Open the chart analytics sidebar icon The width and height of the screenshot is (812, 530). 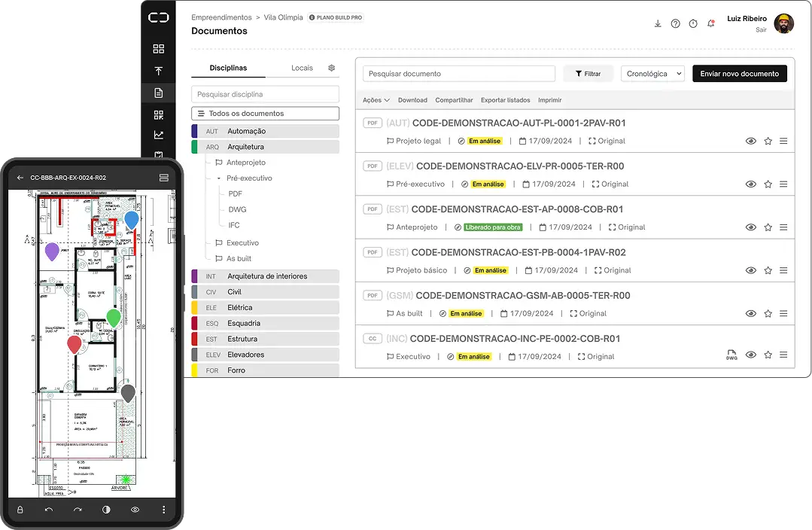tap(158, 136)
